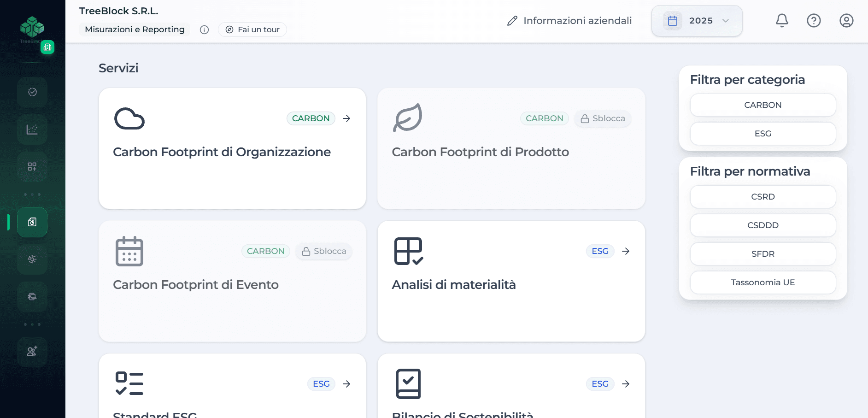Screen dimensions: 868x418
Task: Open notifications bell
Action: [x=782, y=21]
